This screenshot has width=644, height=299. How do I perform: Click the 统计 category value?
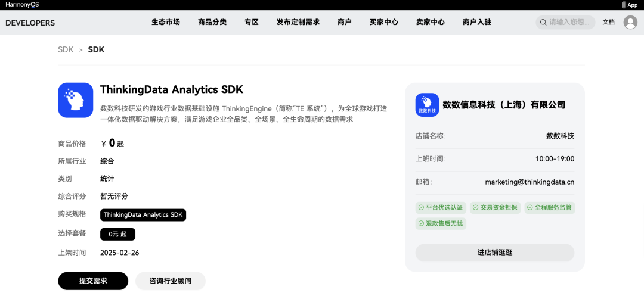click(x=107, y=179)
